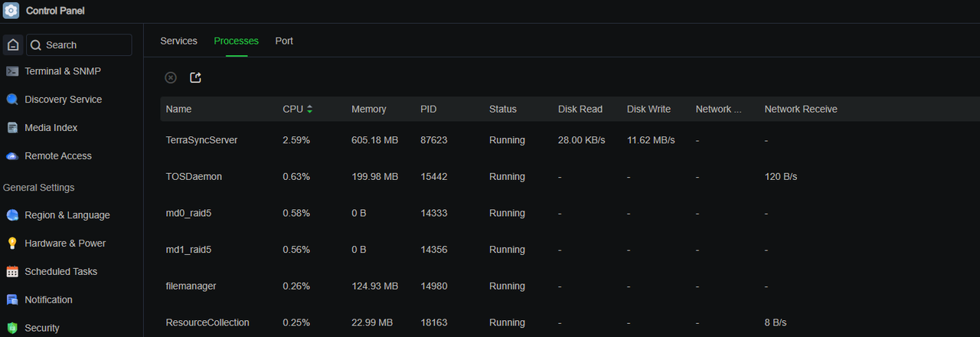The height and width of the screenshot is (337, 980).
Task: Click memory value 605.18 MB
Action: pyautogui.click(x=375, y=140)
